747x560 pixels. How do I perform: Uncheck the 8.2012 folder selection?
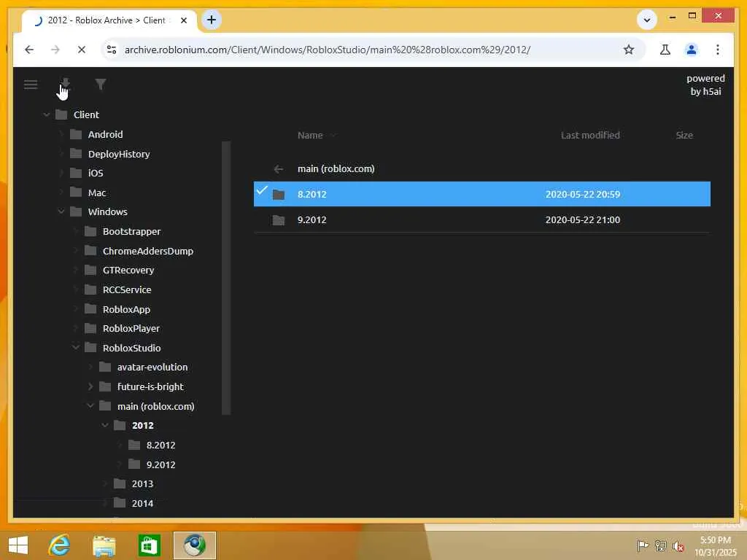pos(262,190)
